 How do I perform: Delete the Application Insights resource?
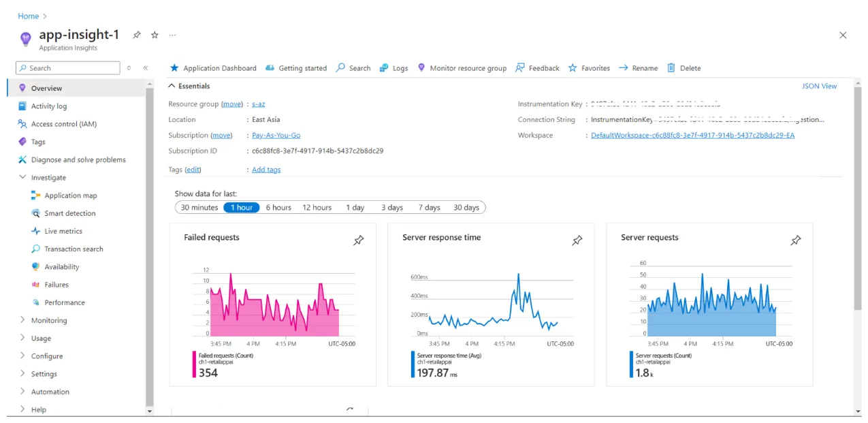pos(684,68)
